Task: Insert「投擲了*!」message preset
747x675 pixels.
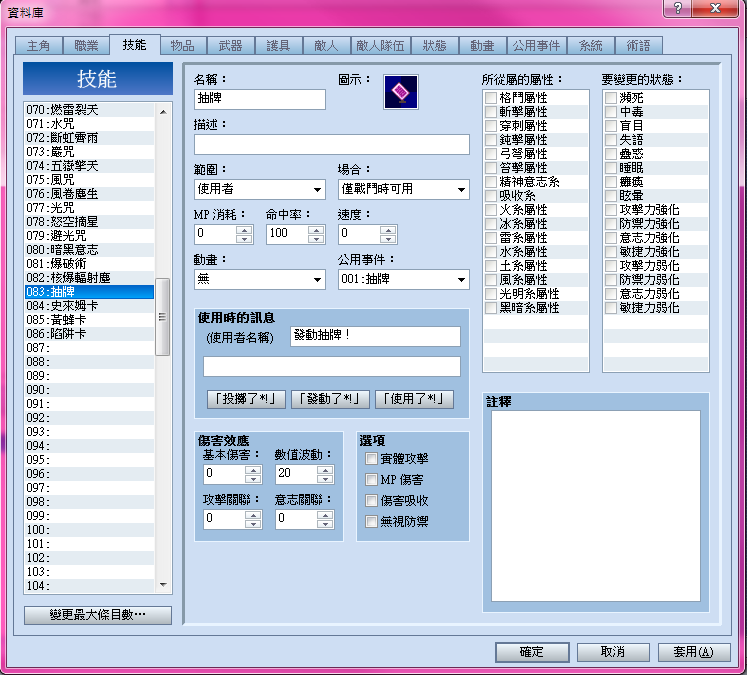Action: point(246,399)
